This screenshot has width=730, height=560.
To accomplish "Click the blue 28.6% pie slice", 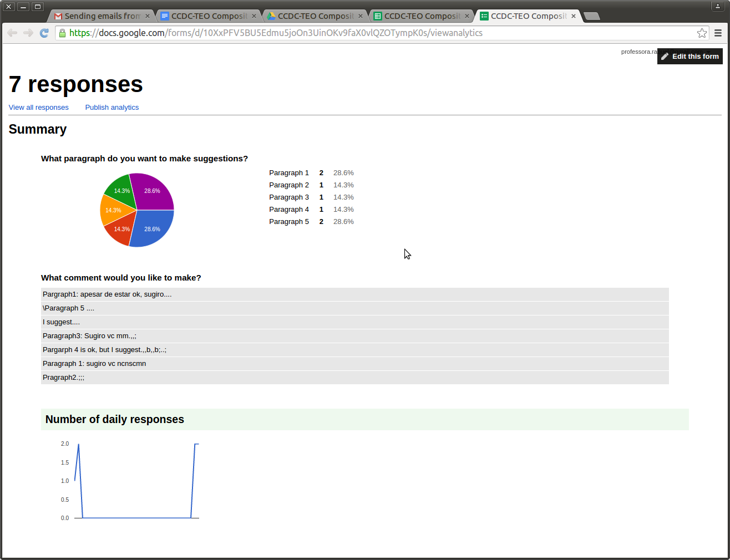I will [x=153, y=228].
